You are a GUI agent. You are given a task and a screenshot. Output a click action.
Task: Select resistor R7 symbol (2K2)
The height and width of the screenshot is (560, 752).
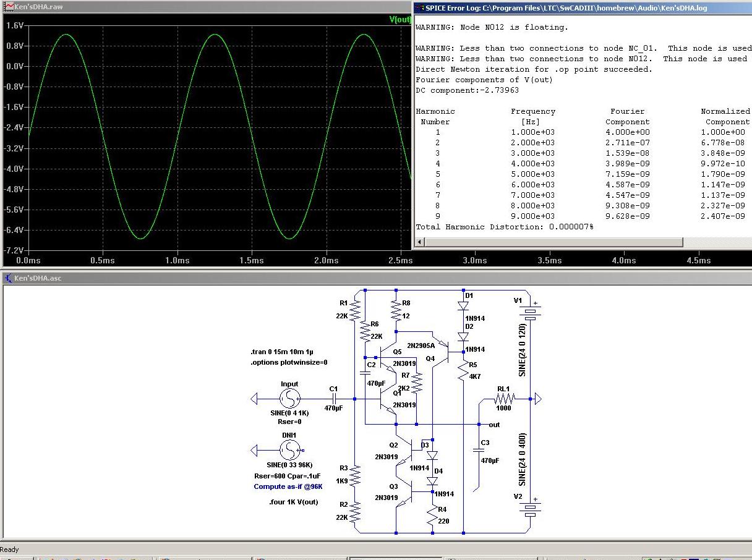[x=417, y=383]
